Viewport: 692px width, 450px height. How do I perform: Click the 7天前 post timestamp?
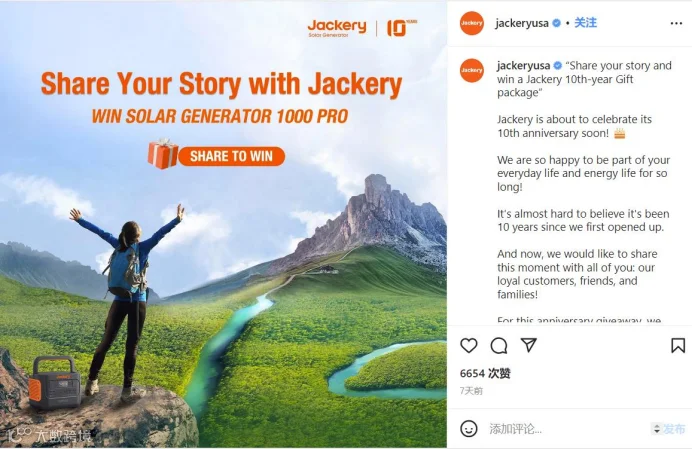[x=471, y=391]
